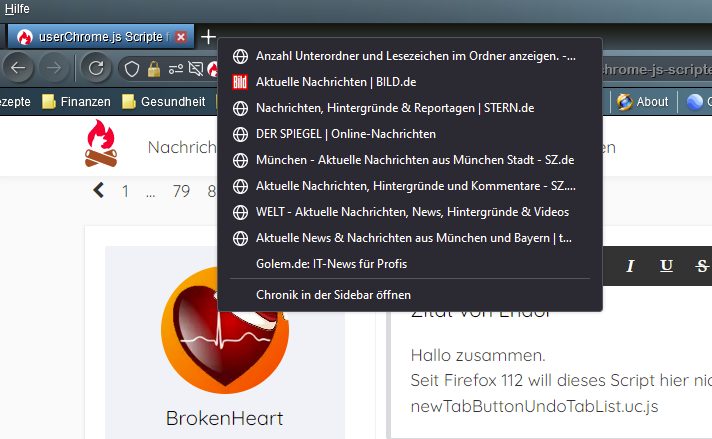Reopen München Aktuelle Nachrichten SZ.de tab
712x439 pixels.
tap(410, 160)
